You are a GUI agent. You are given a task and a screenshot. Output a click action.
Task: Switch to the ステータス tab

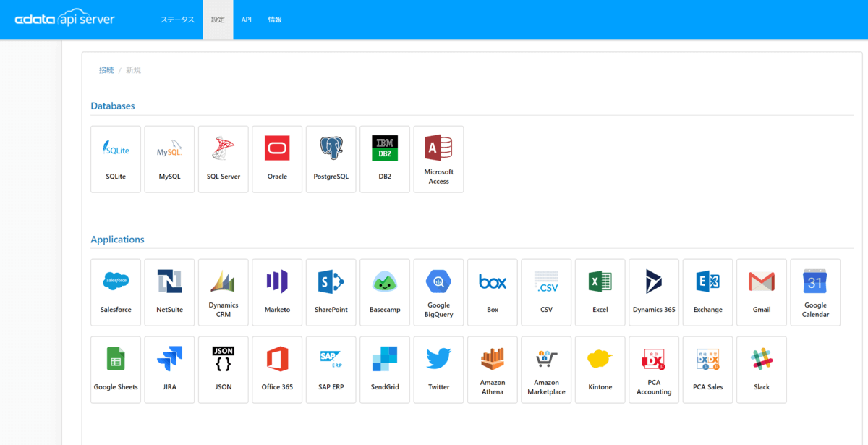pyautogui.click(x=177, y=20)
